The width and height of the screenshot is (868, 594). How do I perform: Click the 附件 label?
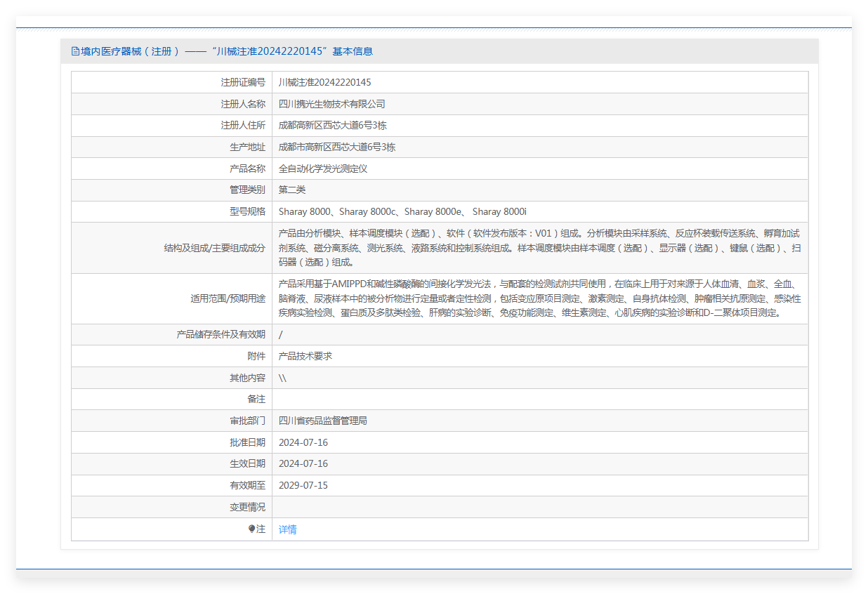point(257,356)
